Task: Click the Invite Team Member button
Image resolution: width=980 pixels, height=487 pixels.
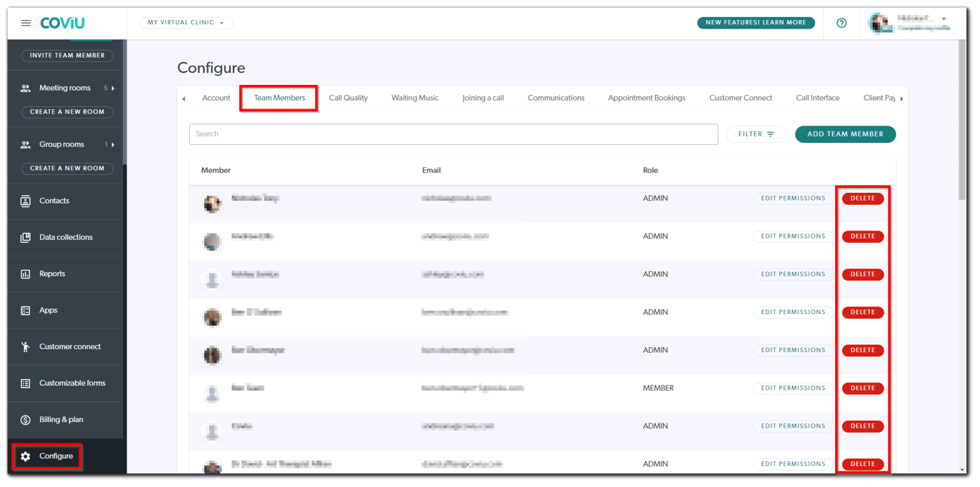Action: [x=66, y=55]
